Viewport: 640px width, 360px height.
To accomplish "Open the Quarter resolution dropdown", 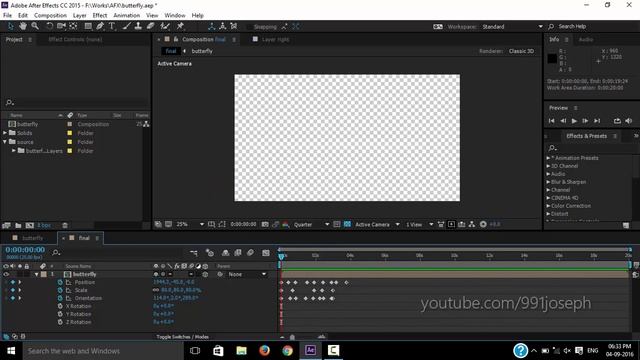I will [x=311, y=224].
